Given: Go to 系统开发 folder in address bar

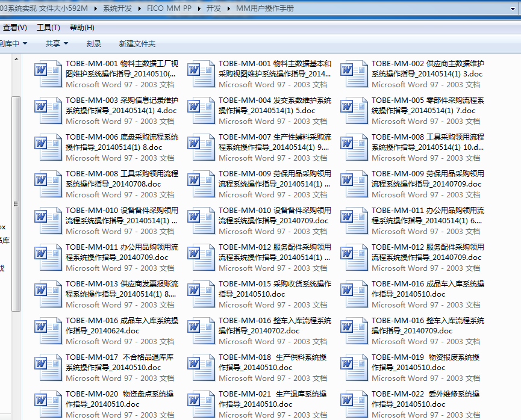Looking at the screenshot, I should 117,8.
